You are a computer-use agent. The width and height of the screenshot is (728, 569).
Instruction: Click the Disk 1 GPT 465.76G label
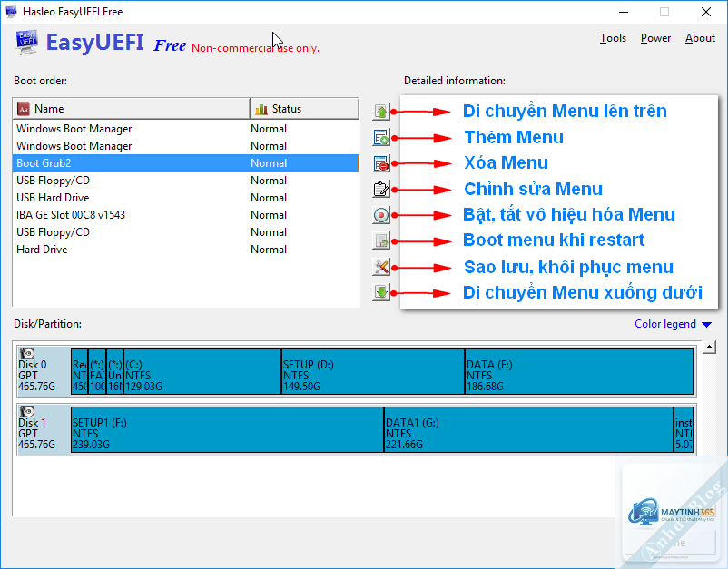pos(37,433)
